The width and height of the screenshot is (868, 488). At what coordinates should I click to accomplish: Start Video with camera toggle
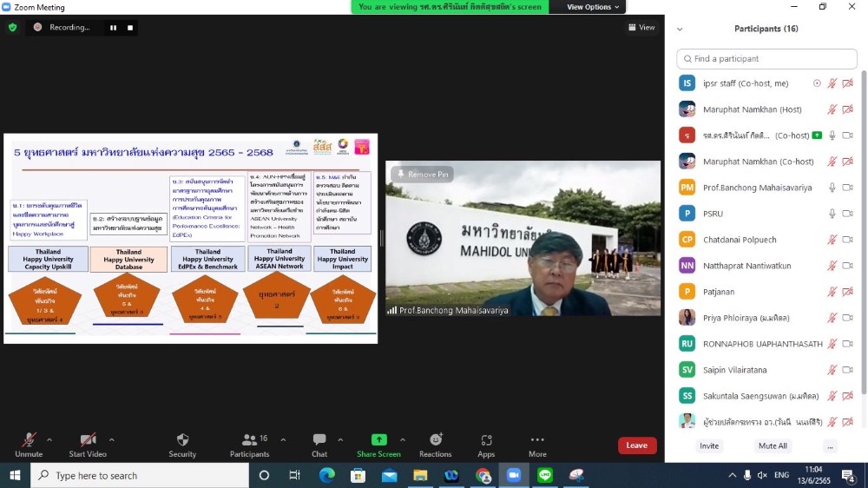point(88,440)
